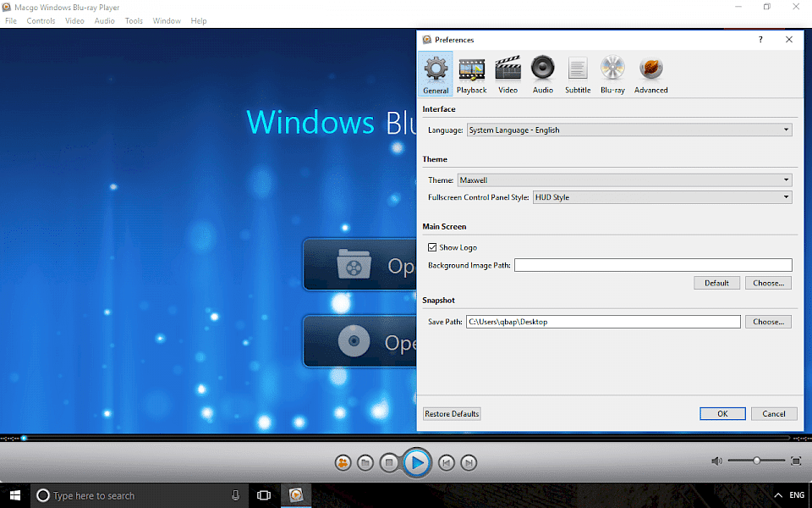Click the Background Image Path field
Image resolution: width=812 pixels, height=508 pixels.
point(653,265)
